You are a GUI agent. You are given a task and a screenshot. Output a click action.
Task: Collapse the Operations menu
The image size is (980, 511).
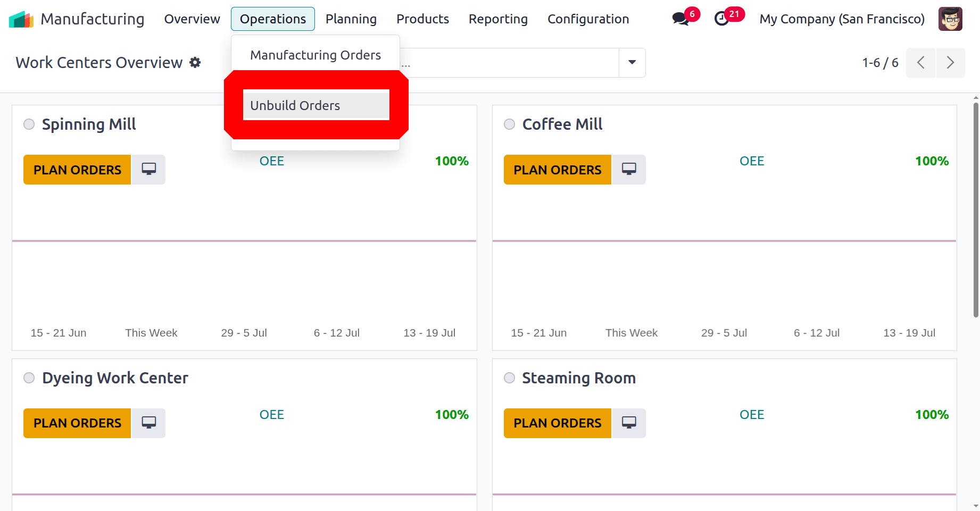273,19
